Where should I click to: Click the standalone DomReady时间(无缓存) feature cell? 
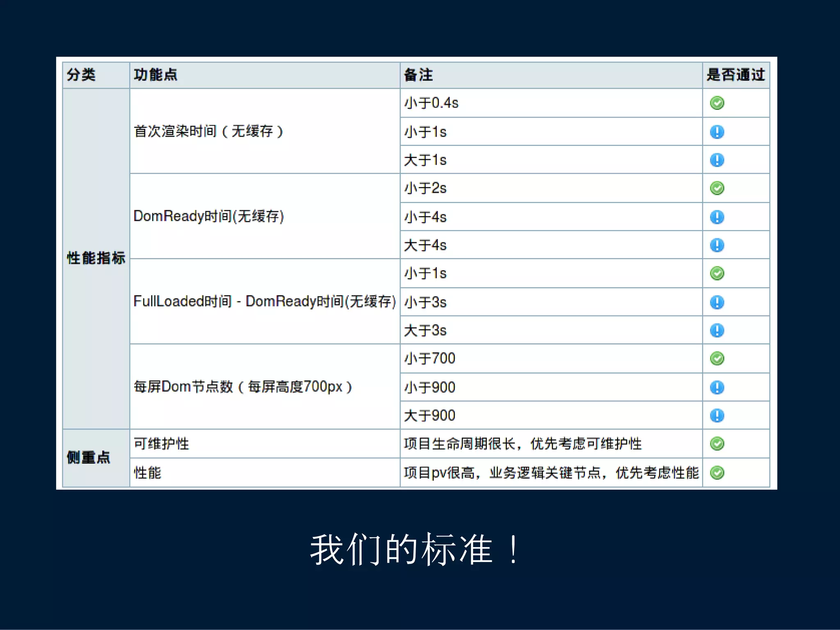pos(265,216)
